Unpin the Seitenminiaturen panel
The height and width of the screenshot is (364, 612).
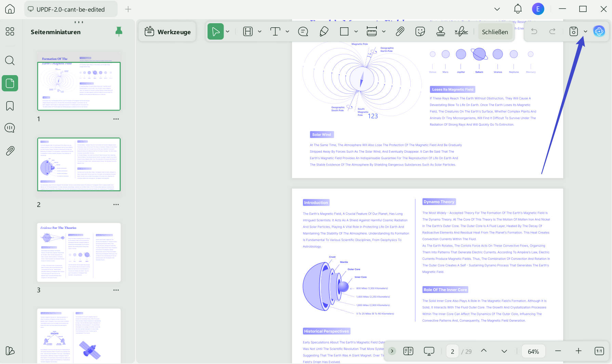coord(119,32)
